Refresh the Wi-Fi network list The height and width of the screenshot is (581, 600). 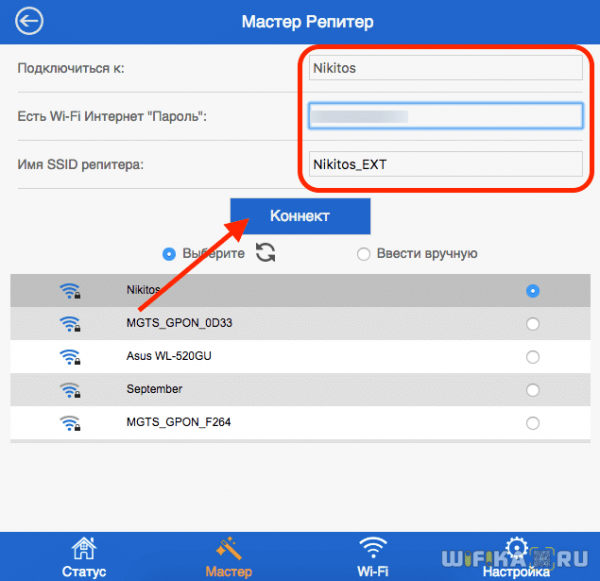point(266,253)
